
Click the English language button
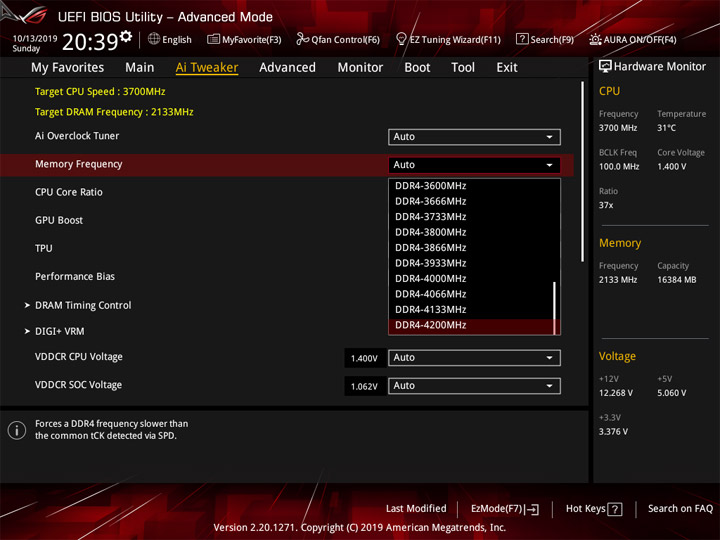pyautogui.click(x=170, y=39)
